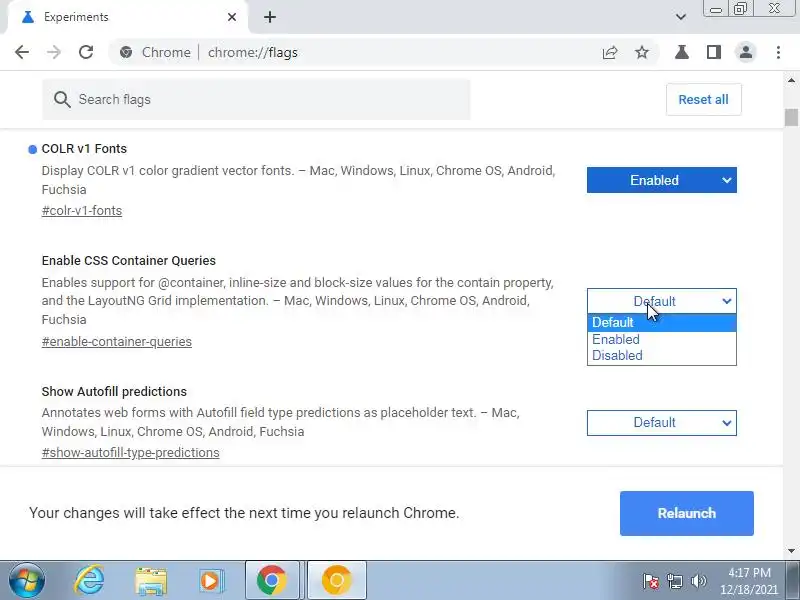The width and height of the screenshot is (800, 600).
Task: Choose Disabled in the open dropdown list
Action: pos(662,356)
